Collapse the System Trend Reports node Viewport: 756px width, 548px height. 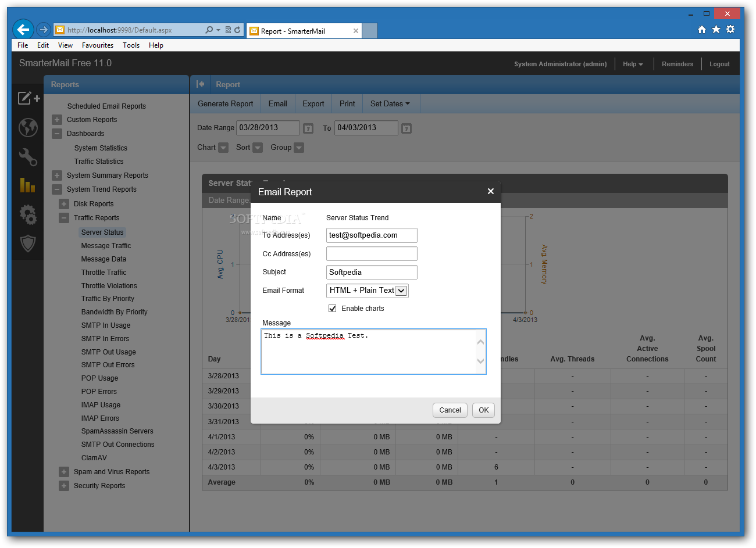coord(57,189)
